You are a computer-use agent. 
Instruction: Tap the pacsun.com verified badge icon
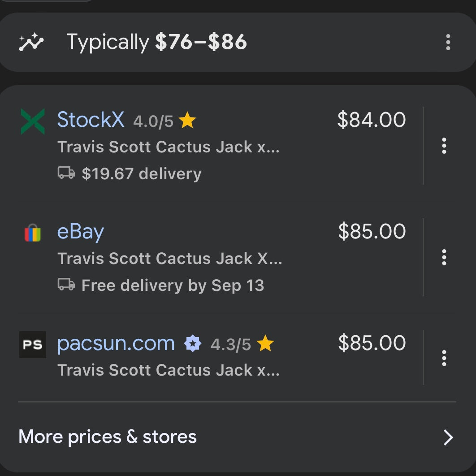coord(193,344)
